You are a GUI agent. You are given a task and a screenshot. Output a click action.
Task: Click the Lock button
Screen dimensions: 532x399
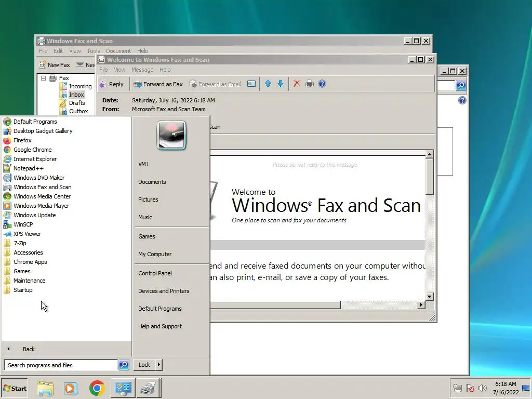[144, 365]
